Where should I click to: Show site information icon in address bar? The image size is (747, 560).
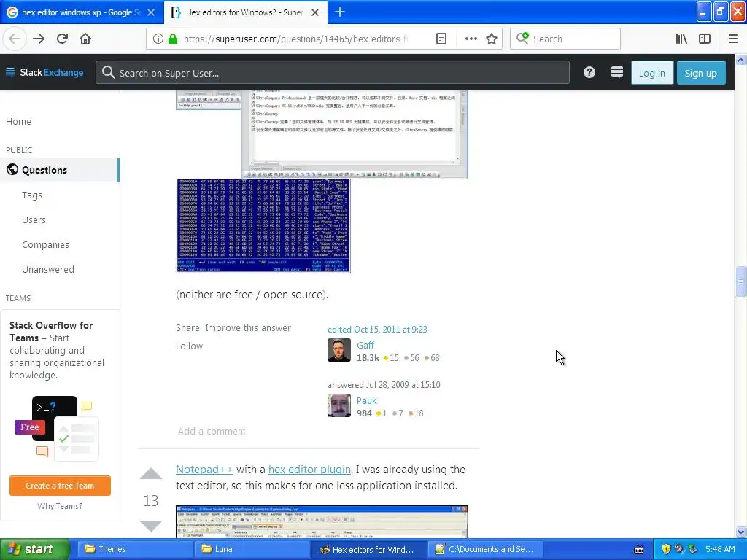pos(158,39)
